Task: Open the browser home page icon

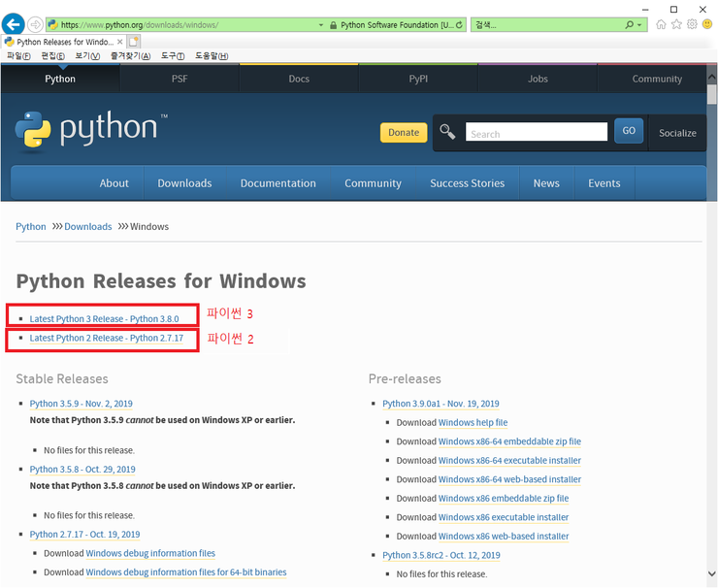Action: click(661, 24)
